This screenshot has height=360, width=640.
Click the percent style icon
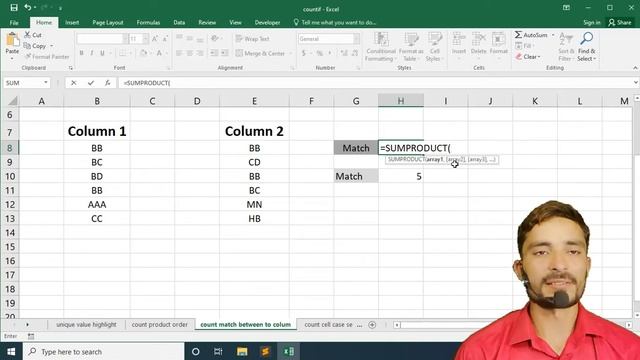[320, 53]
